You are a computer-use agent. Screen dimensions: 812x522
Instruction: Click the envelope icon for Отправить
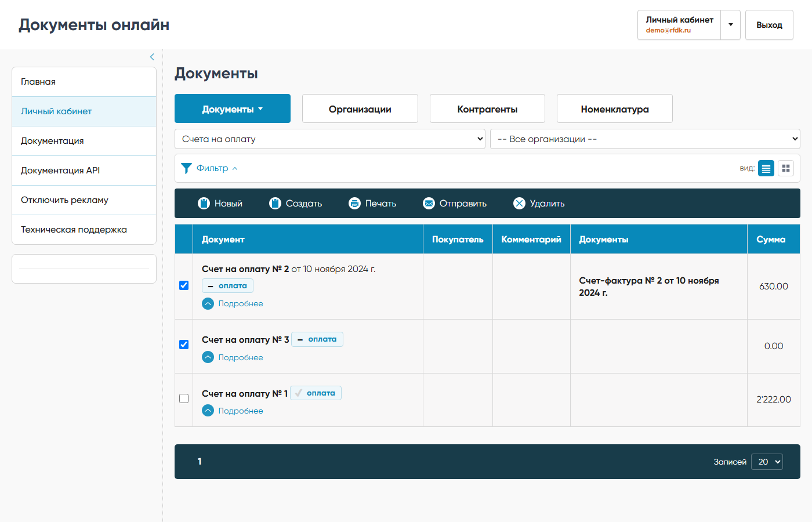[429, 203]
